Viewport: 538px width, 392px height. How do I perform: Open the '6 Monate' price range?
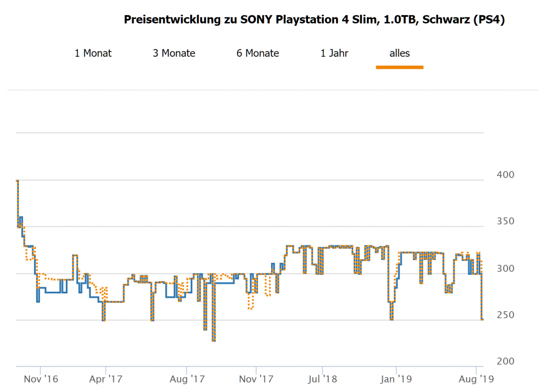[x=257, y=53]
